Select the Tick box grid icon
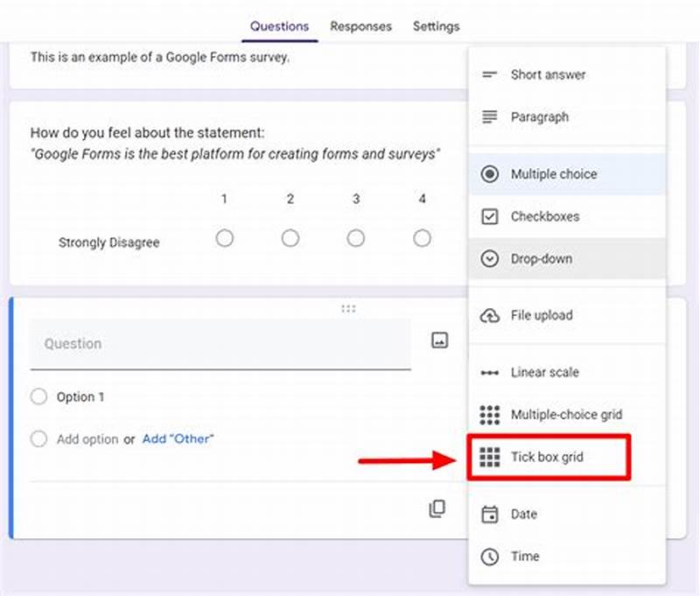700x596 pixels. 490,456
